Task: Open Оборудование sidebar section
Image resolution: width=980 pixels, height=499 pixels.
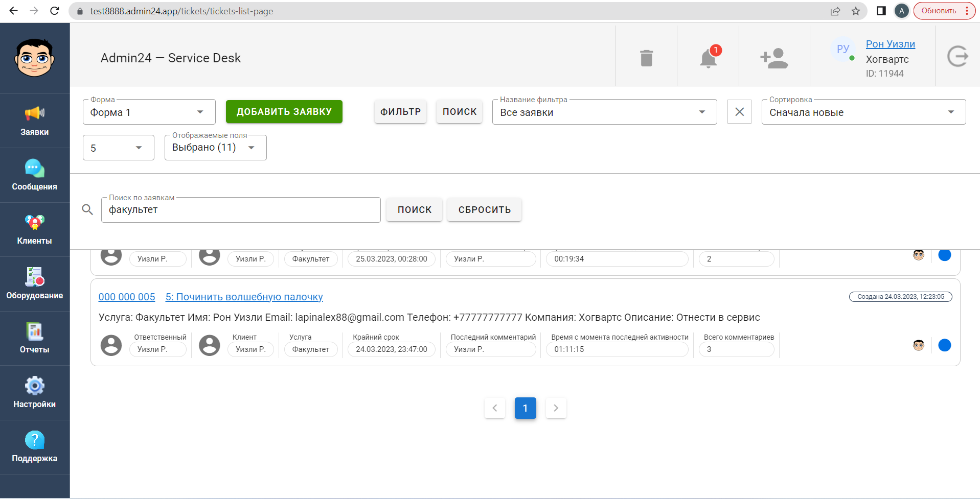Action: coord(35,284)
